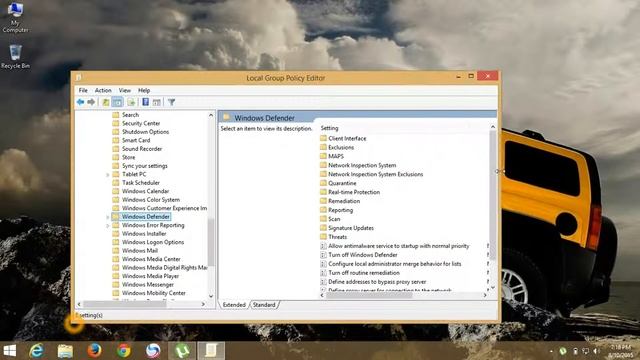This screenshot has height=360, width=640.
Task: Switch to the Standard tab
Action: [264, 305]
